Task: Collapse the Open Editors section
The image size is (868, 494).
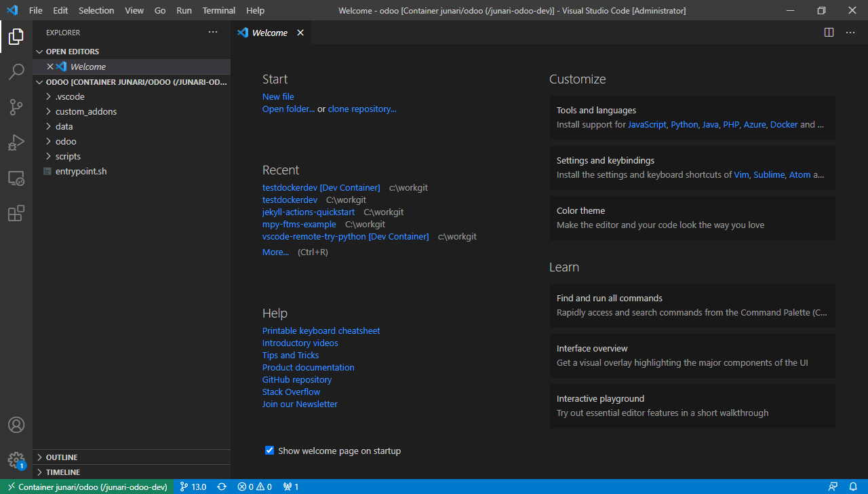Action: (x=132, y=52)
